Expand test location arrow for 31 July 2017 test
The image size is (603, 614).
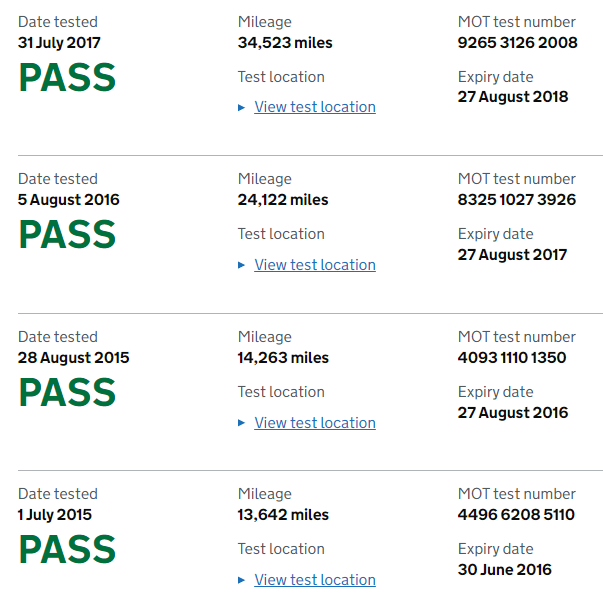242,107
